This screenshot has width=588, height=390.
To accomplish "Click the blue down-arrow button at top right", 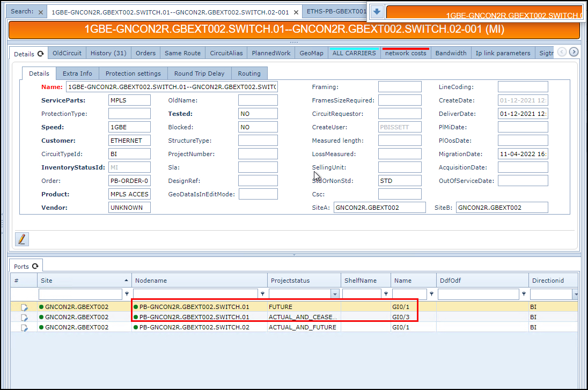I will click(x=377, y=12).
